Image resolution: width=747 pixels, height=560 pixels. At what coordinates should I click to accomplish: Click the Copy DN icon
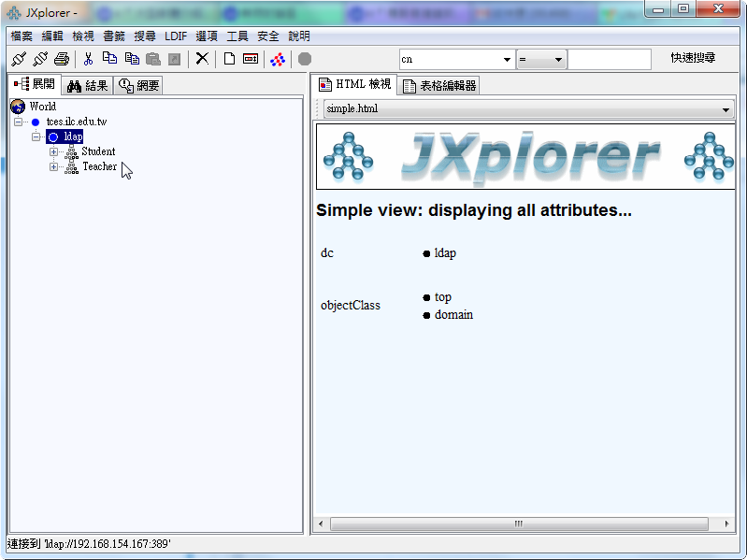132,58
